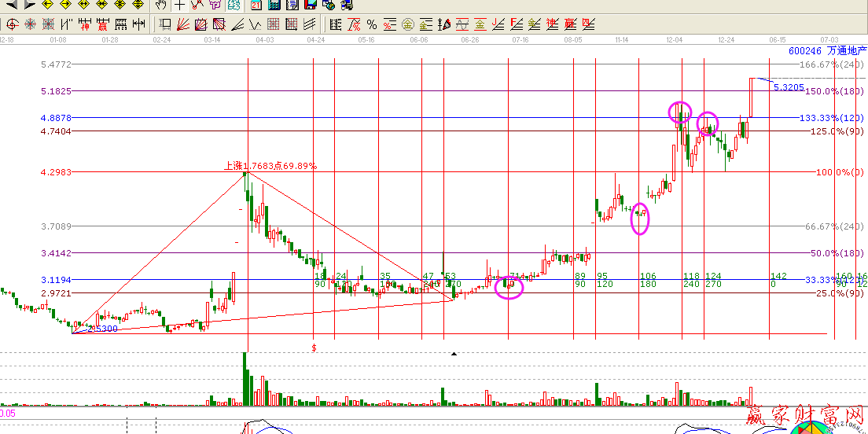The height and width of the screenshot is (434, 868).
Task: Click the tallest green volume bar
Action: [245, 379]
